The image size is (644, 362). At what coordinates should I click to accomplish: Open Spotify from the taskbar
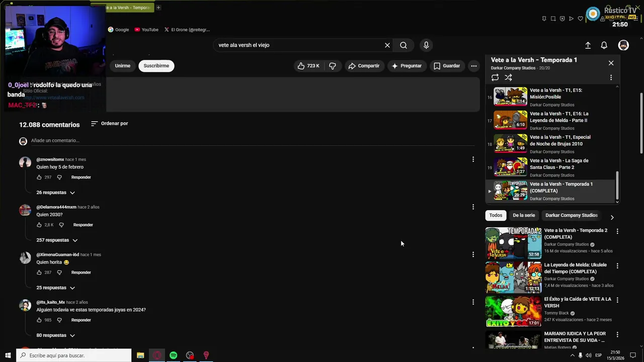pos(174,355)
